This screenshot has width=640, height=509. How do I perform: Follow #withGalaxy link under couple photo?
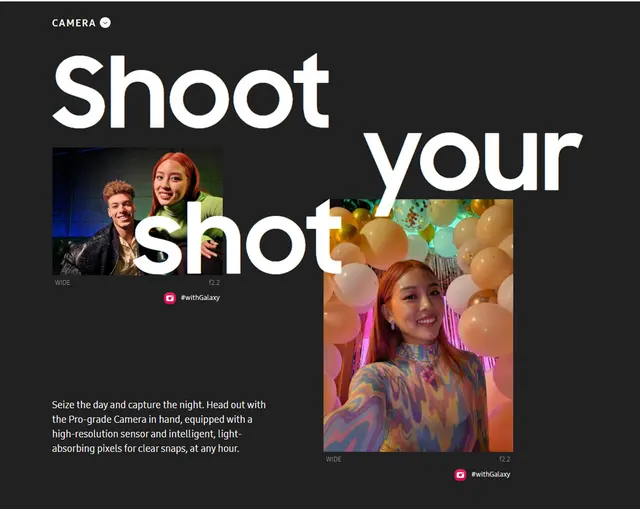point(200,298)
